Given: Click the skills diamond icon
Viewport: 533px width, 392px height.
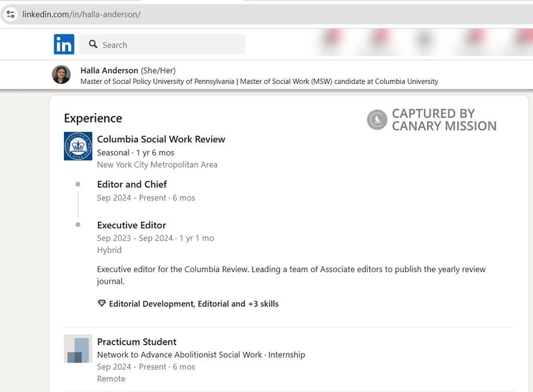Looking at the screenshot, I should (x=102, y=303).
